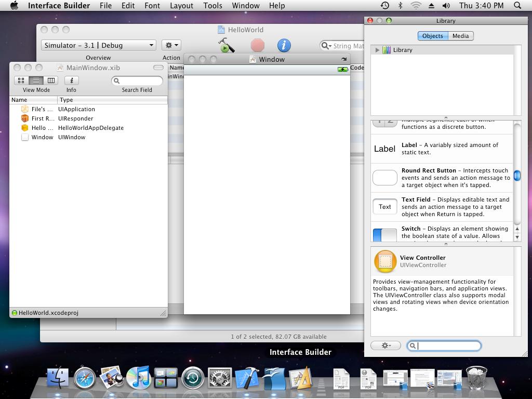Select the UIApplication type cell
Image resolution: width=532 pixels, height=399 pixels.
click(x=77, y=109)
